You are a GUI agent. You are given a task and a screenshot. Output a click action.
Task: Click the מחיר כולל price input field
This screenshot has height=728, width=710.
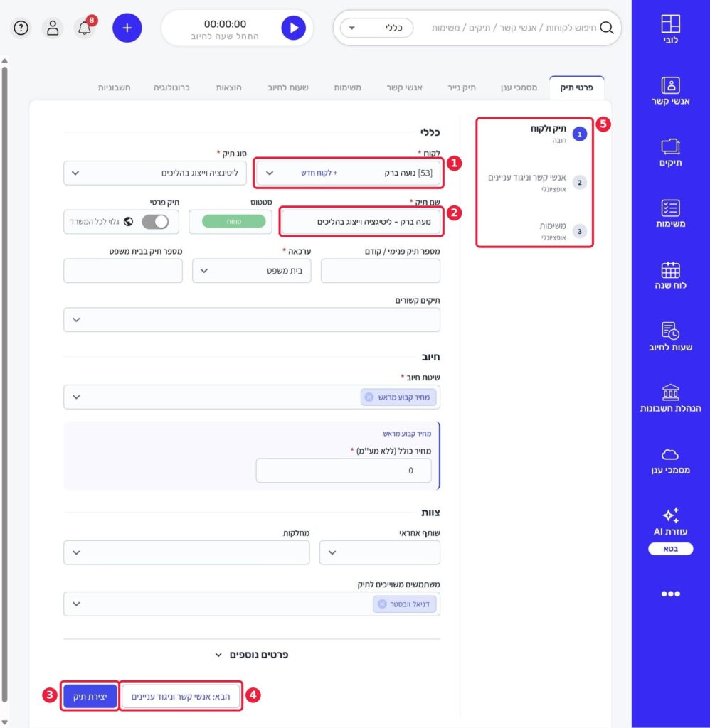point(344,471)
